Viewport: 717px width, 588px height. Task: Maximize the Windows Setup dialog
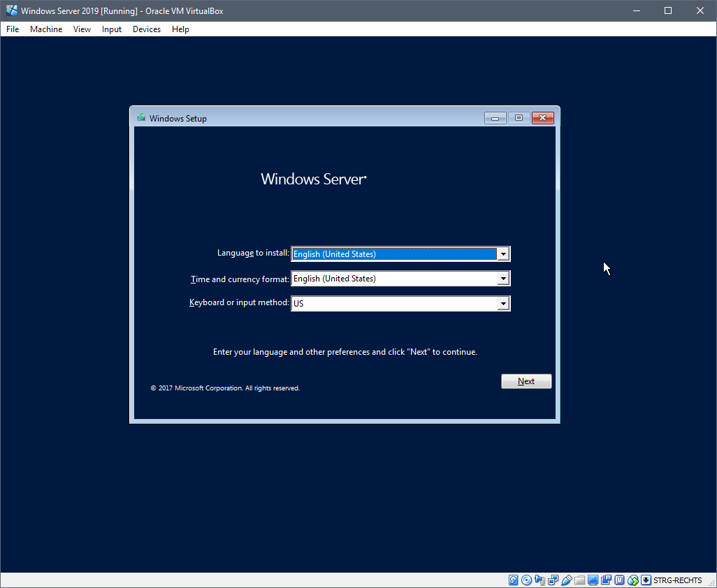pos(519,118)
